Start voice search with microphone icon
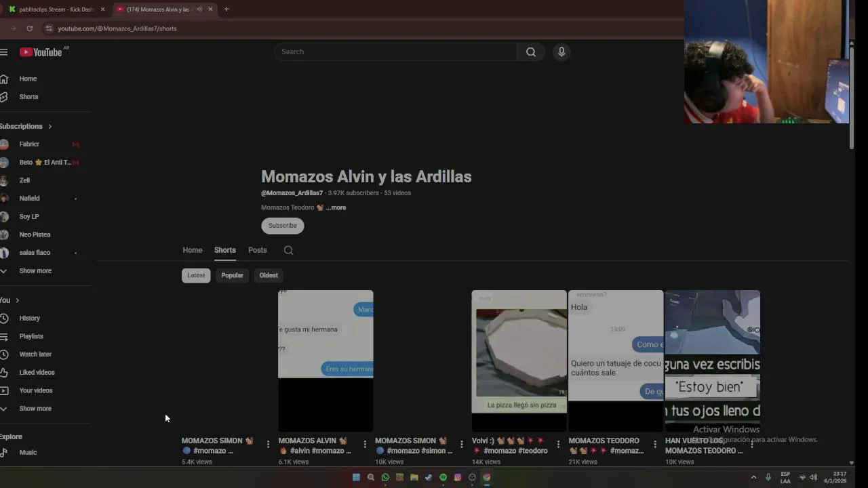Image resolution: width=868 pixels, height=488 pixels. 561,52
